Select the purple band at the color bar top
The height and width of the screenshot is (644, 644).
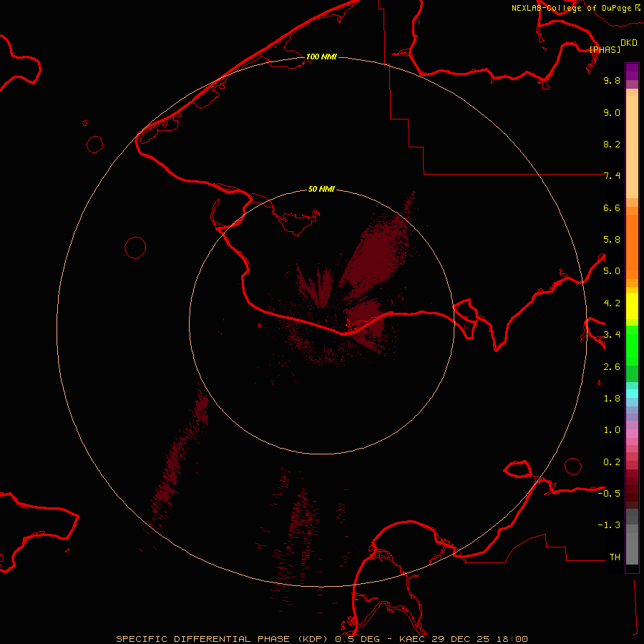(632, 72)
